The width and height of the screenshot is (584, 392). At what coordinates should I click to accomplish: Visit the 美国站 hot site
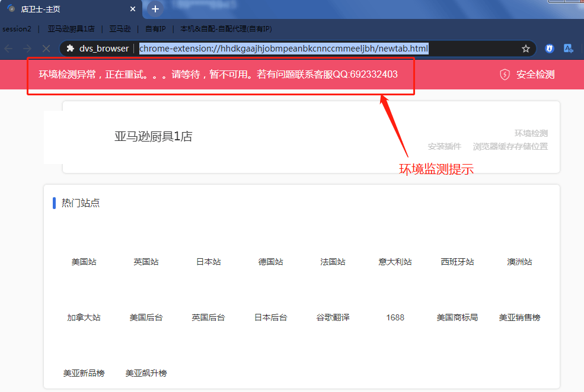[84, 261]
